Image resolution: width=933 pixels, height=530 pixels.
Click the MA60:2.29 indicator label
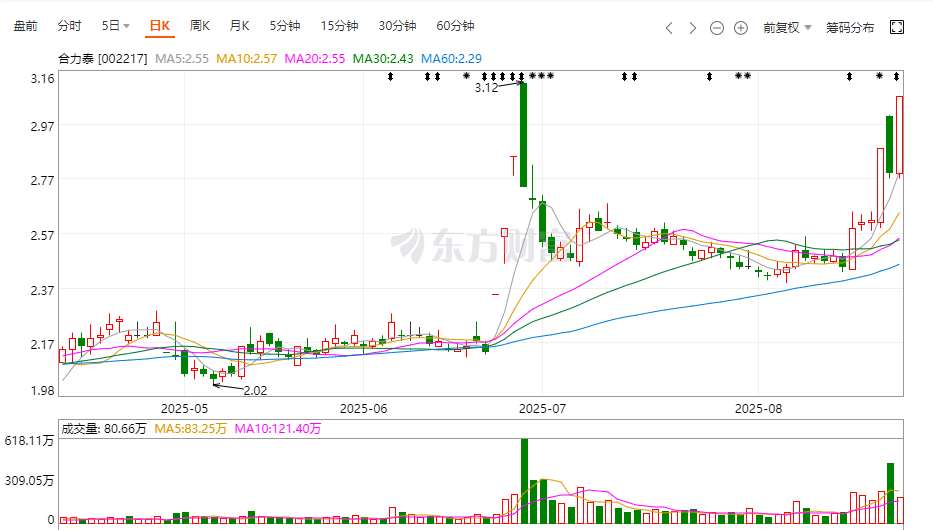(452, 59)
